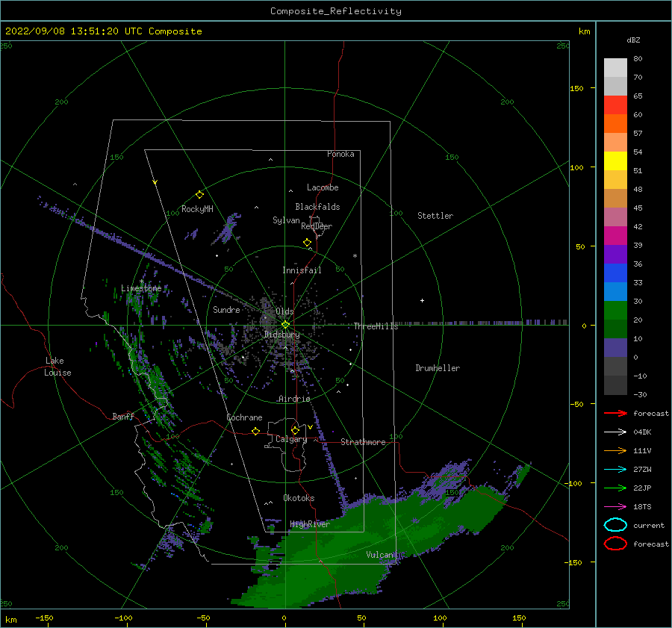Viewport: 672px width, 628px height.
Task: Click the orange 60-57 dBZ color swatch
Action: point(615,123)
